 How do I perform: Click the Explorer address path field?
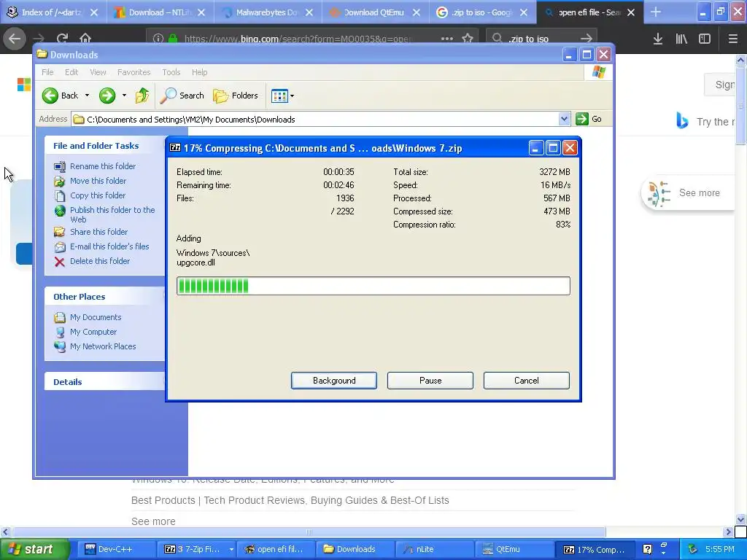(x=315, y=119)
